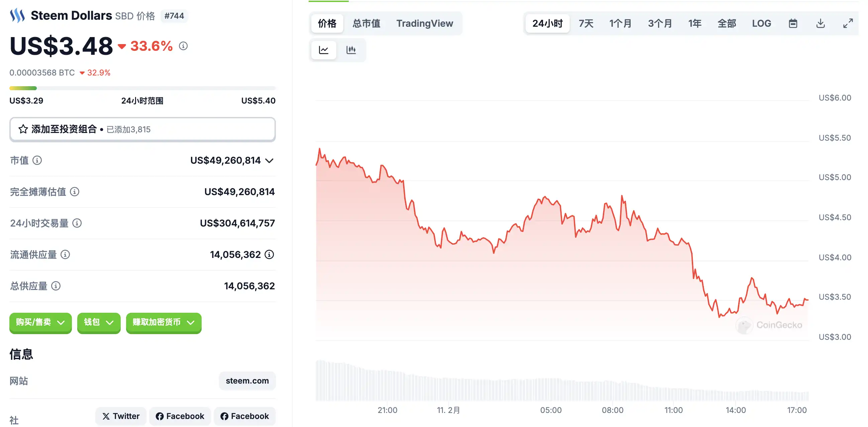Click the 24小时范围 price range bar
868x427 pixels.
click(x=142, y=88)
